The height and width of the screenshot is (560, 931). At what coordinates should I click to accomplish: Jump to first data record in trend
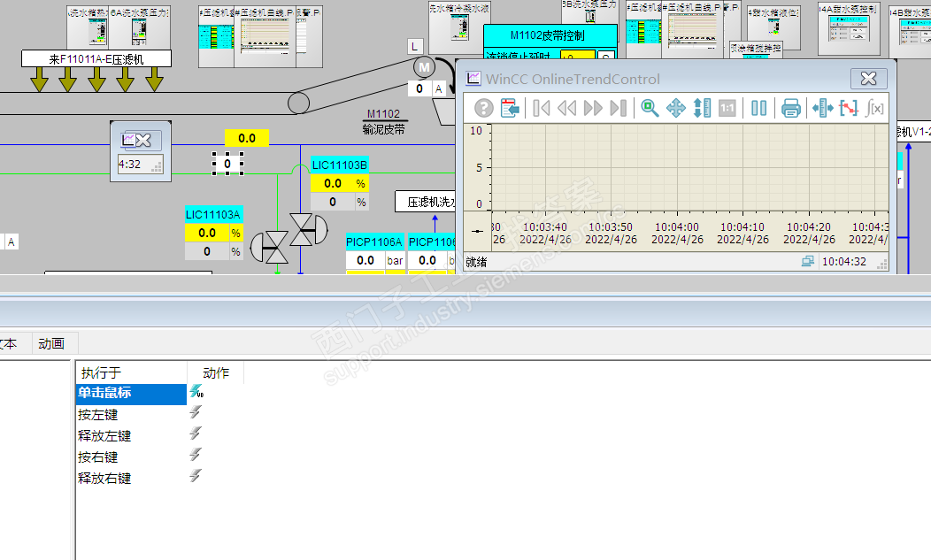(541, 108)
